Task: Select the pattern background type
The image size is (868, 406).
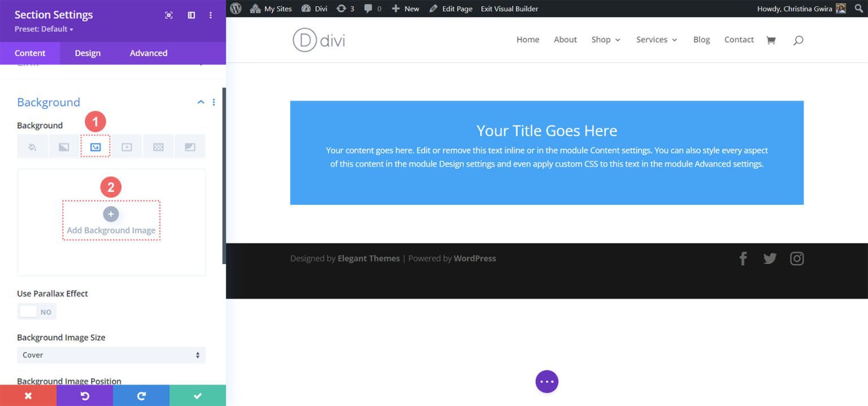Action: tap(158, 146)
